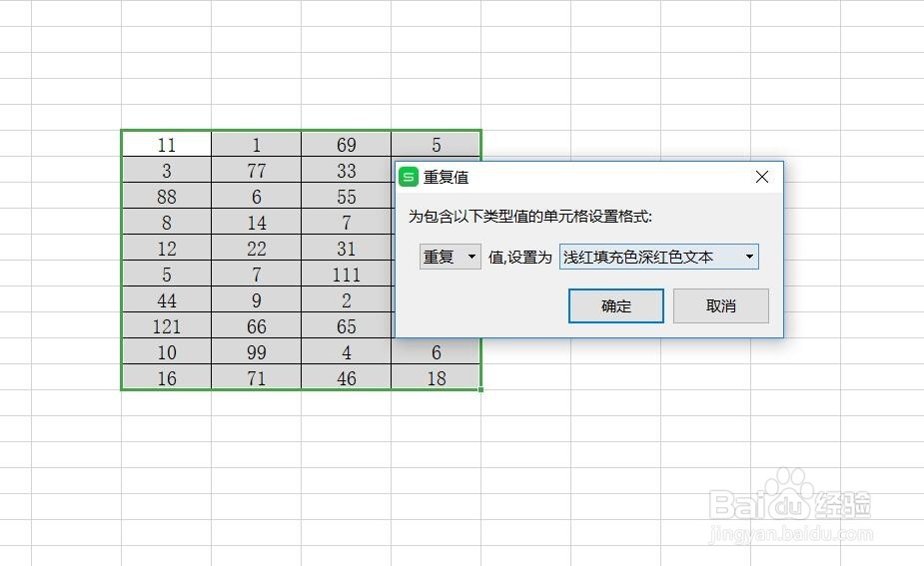Viewport: 924px width, 566px height.
Task: Select the cell containing 11
Action: click(167, 144)
